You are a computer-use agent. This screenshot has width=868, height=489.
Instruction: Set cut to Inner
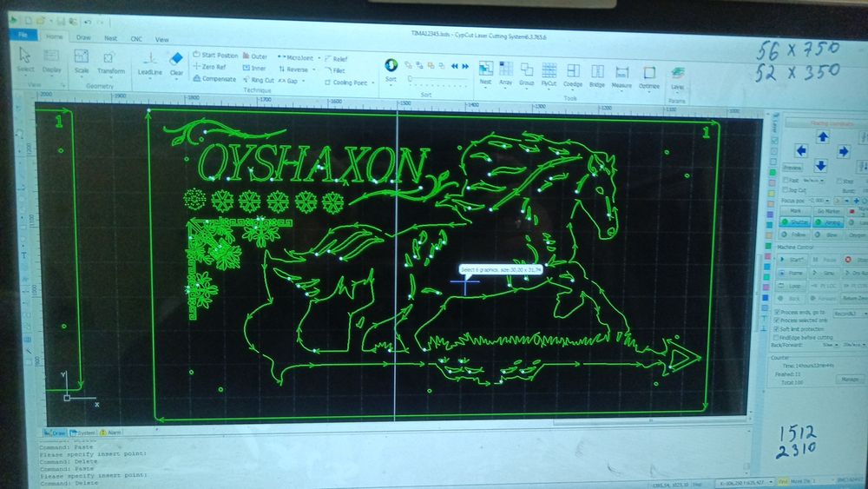point(254,68)
